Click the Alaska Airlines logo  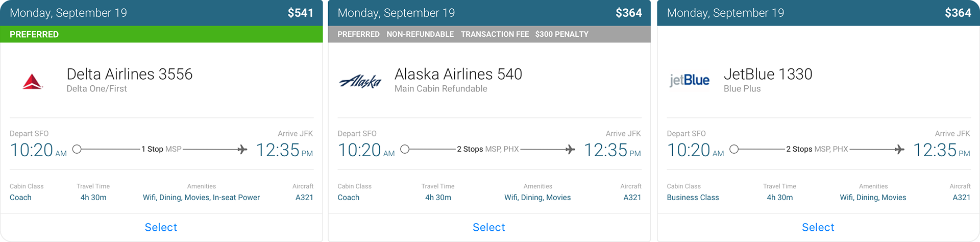[x=360, y=81]
